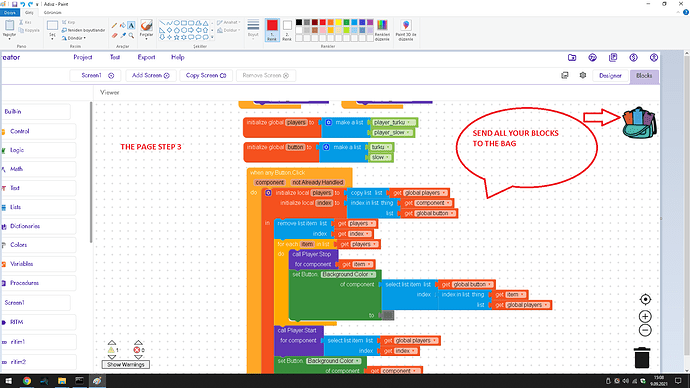Screen dimensions: 690x388
Task: Select the Text tool in the Paint ribbon
Action: [131, 26]
